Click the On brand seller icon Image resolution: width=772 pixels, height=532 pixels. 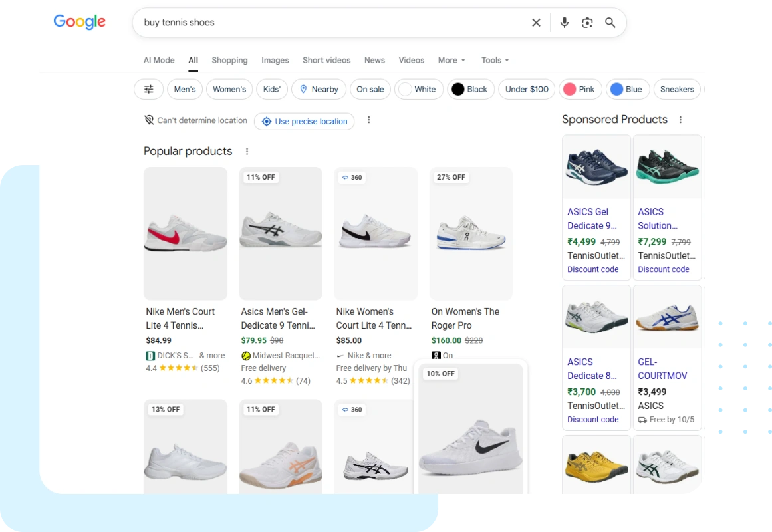pyautogui.click(x=436, y=355)
